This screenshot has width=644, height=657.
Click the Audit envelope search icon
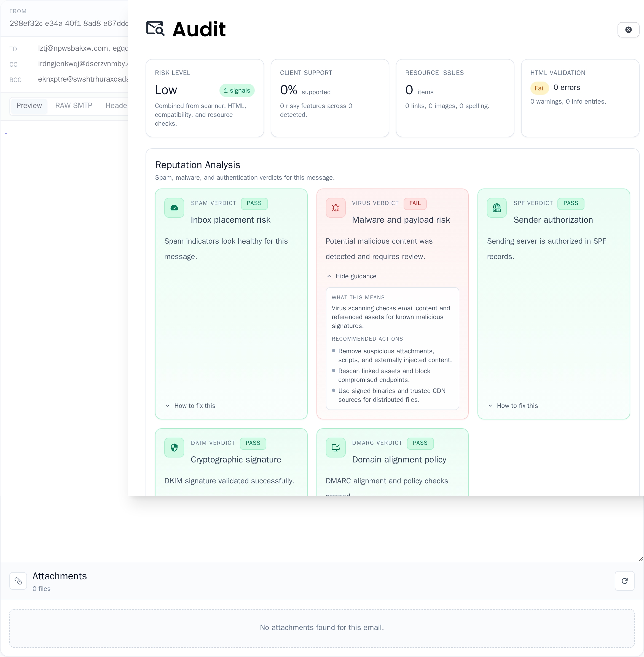tap(155, 28)
